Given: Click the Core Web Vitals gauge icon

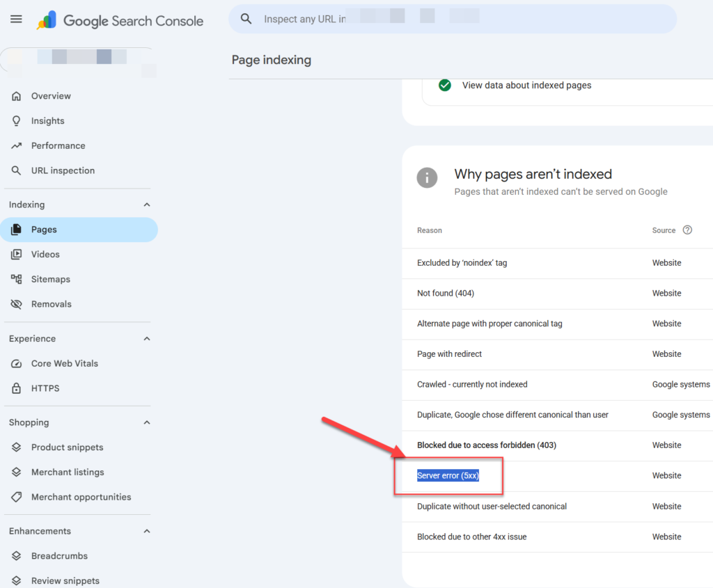Looking at the screenshot, I should pos(17,363).
